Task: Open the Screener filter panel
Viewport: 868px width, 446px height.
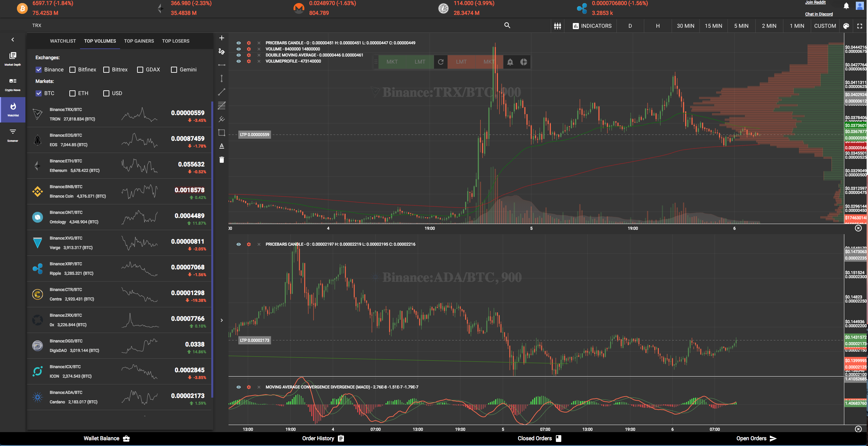Action: (x=13, y=135)
